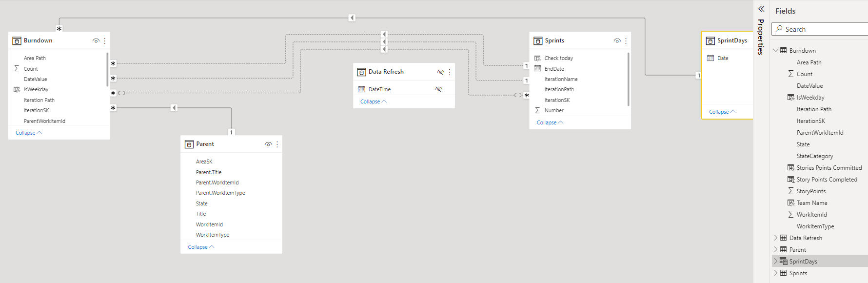The image size is (868, 283).
Task: Select IterationSK in Fields pane
Action: (x=811, y=121)
